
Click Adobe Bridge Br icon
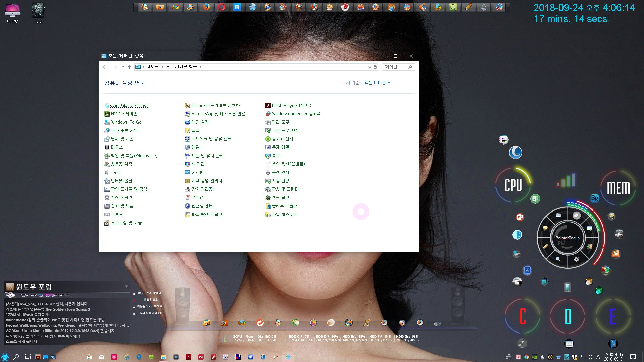point(595,198)
